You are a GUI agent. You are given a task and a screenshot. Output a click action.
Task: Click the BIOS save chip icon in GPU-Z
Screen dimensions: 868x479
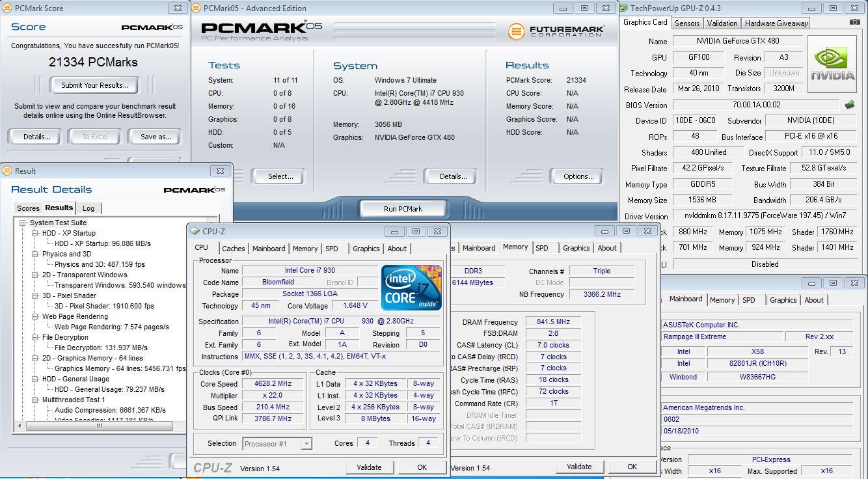pos(850,104)
